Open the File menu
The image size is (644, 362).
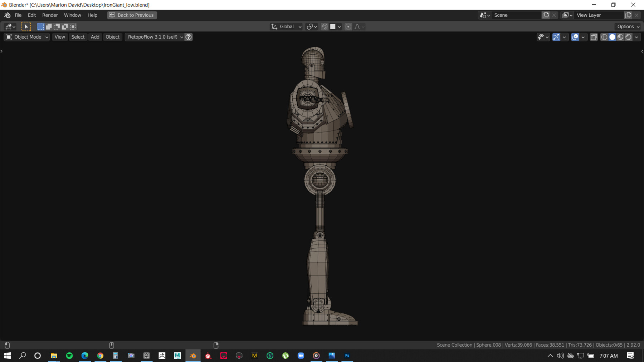coord(18,15)
